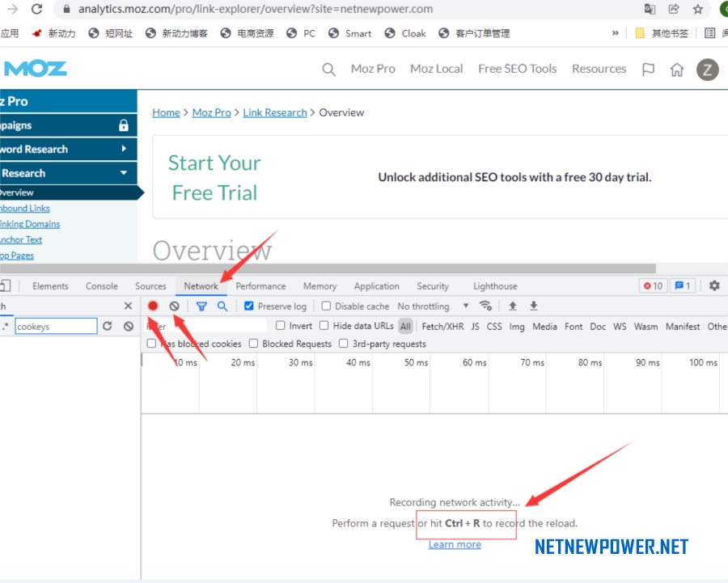Click the browser address bar URL
Screen dimensions: 728x583
[x=256, y=9]
